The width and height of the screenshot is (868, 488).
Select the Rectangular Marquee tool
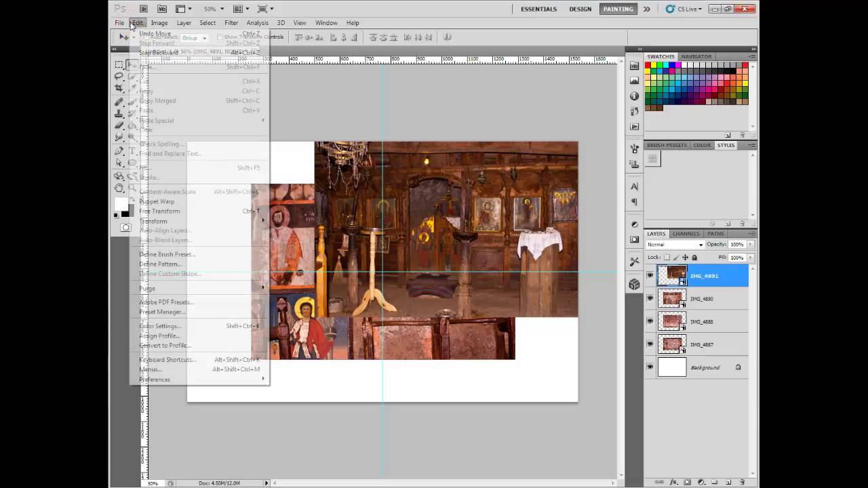click(119, 64)
